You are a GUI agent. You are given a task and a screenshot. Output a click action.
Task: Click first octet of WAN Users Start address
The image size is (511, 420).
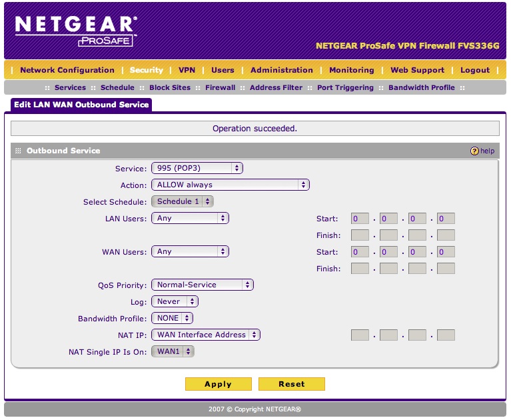[360, 252]
